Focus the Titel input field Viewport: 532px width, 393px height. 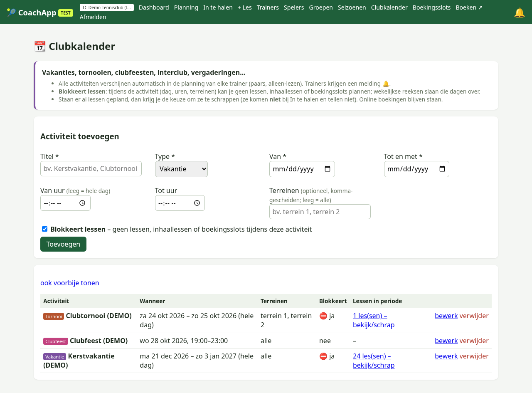(91, 169)
